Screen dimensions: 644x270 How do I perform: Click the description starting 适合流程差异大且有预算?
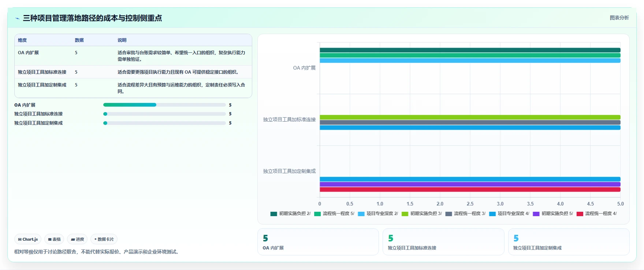point(181,88)
